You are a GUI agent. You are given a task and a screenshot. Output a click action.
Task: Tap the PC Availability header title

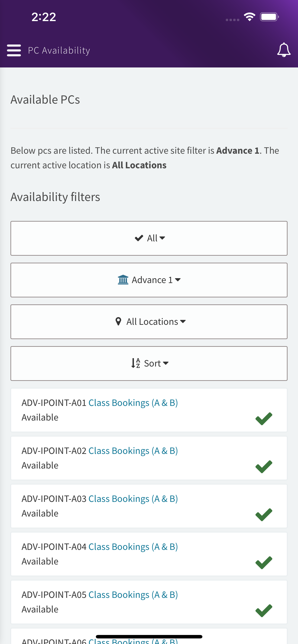pyautogui.click(x=59, y=51)
